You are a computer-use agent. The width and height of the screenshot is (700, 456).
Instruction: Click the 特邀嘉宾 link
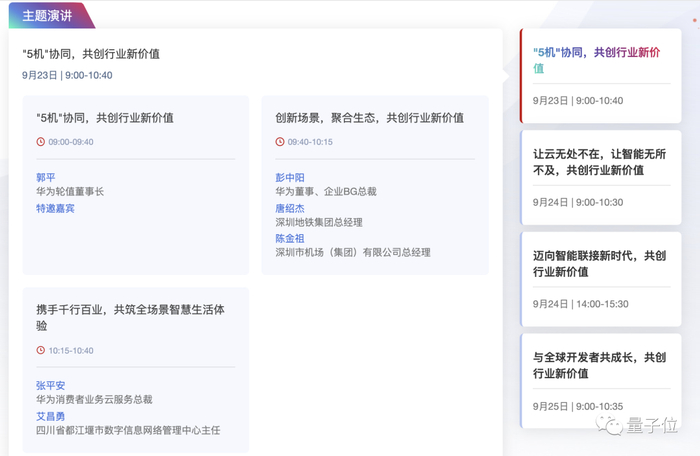point(55,208)
